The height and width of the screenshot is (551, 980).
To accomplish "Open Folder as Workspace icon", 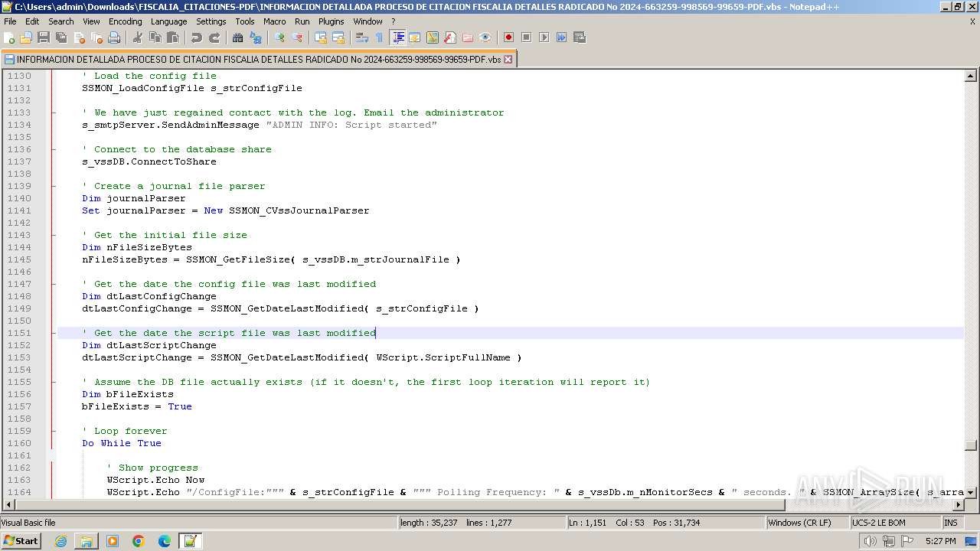I will tap(468, 37).
